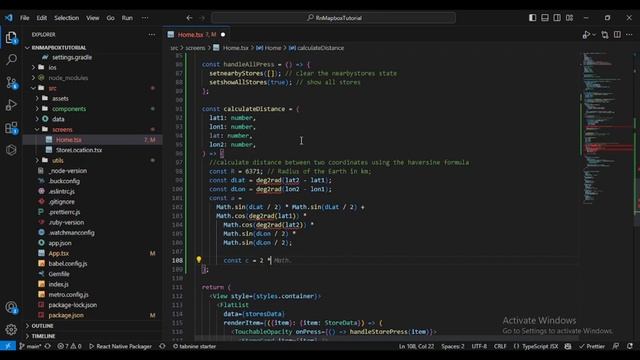Open editor More Actions ellipsis

(629, 35)
